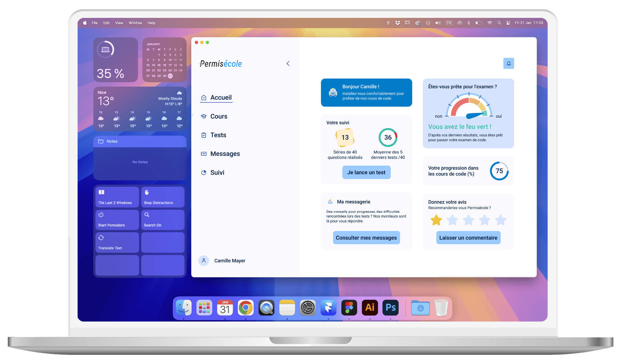Open the FR input source menu
This screenshot has width=621, height=364.
click(x=449, y=23)
